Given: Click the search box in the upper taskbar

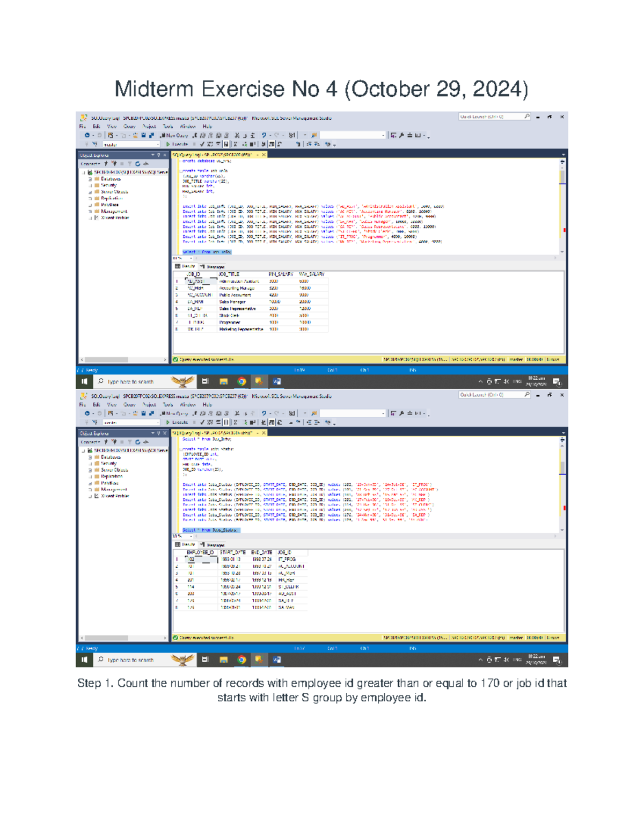Looking at the screenshot, I should (x=130, y=382).
